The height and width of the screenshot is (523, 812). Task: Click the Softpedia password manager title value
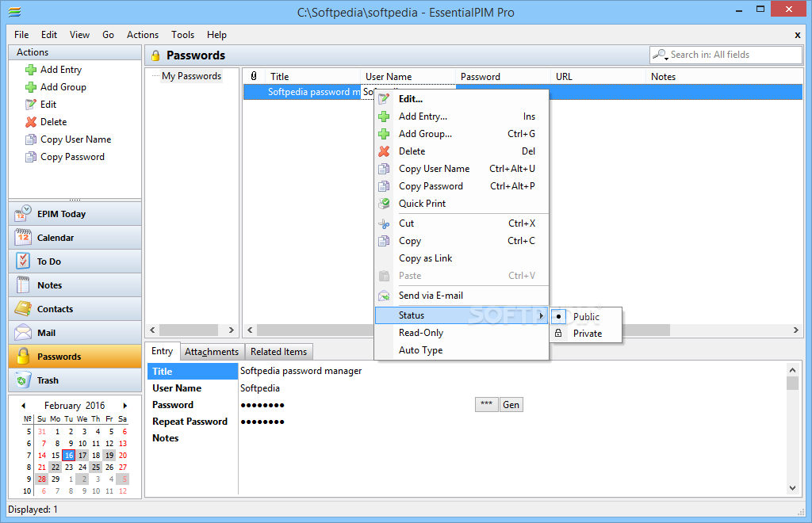click(x=301, y=371)
